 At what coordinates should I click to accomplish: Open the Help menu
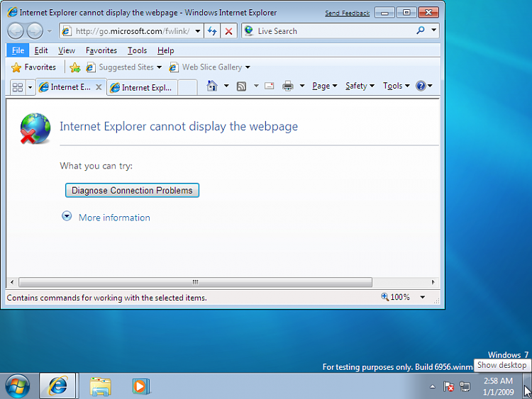pos(165,50)
